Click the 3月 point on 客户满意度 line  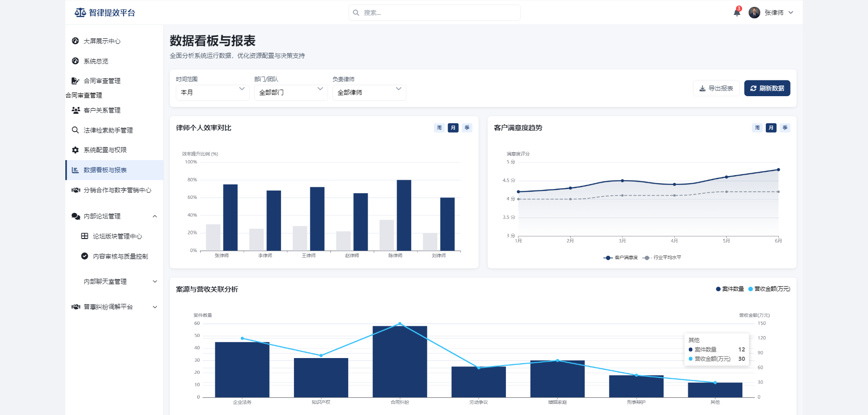pos(622,181)
